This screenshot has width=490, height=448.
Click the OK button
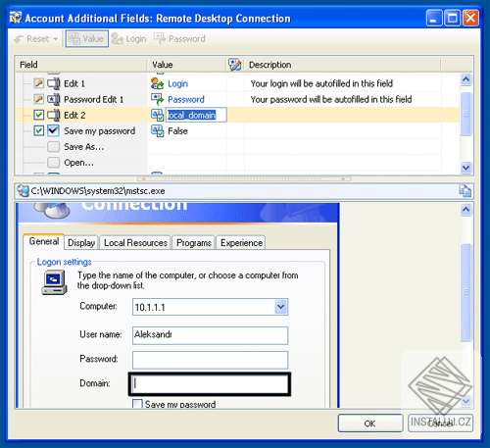(370, 423)
